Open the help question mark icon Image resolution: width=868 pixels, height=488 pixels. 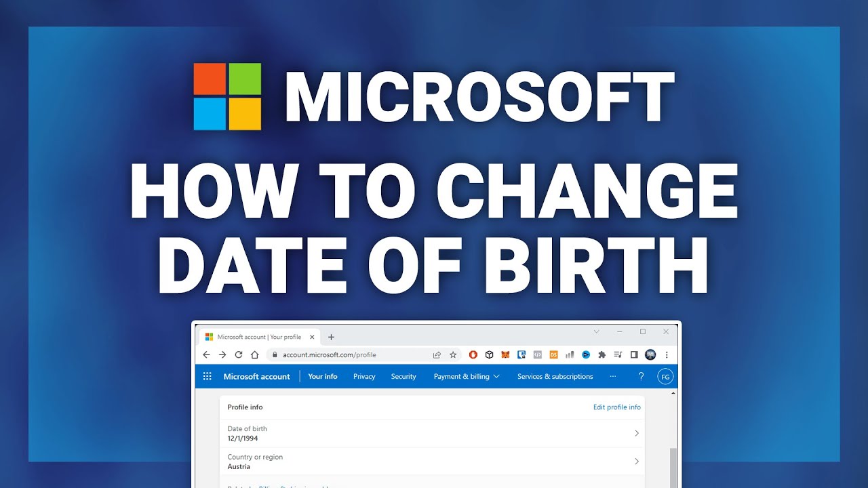(642, 376)
